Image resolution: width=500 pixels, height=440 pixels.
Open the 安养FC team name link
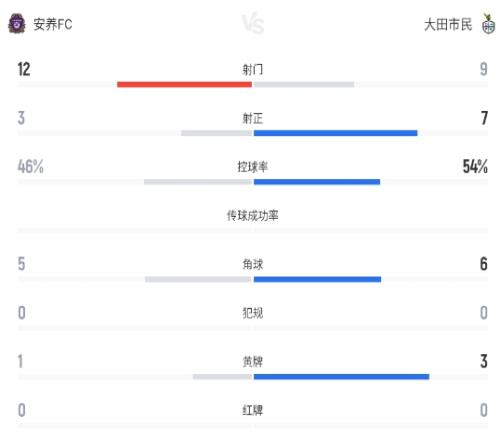click(x=53, y=24)
